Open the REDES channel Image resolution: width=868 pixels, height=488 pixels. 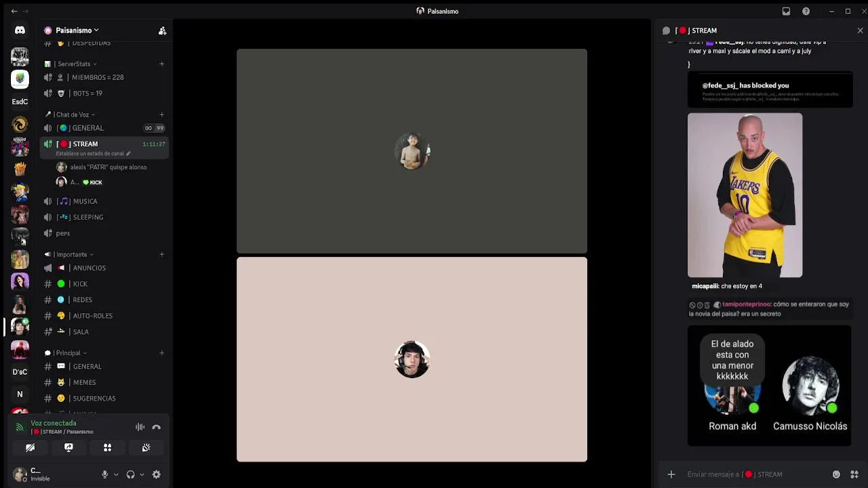coord(104,300)
